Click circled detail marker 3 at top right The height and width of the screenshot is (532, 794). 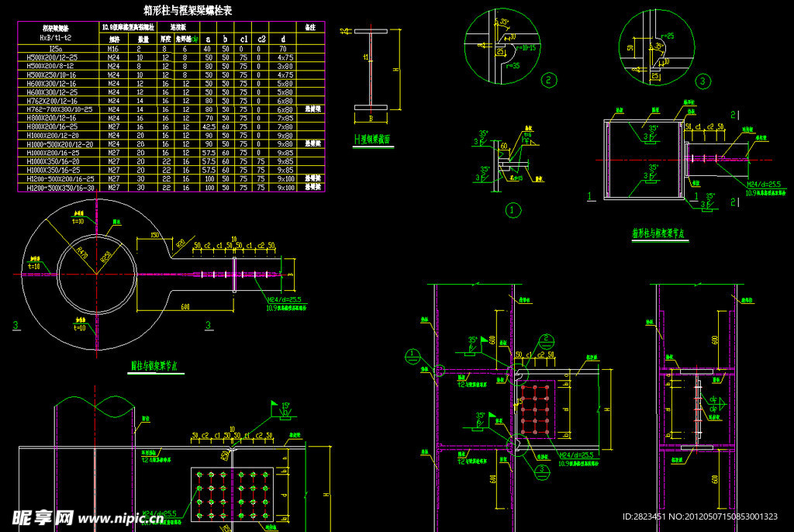point(703,81)
